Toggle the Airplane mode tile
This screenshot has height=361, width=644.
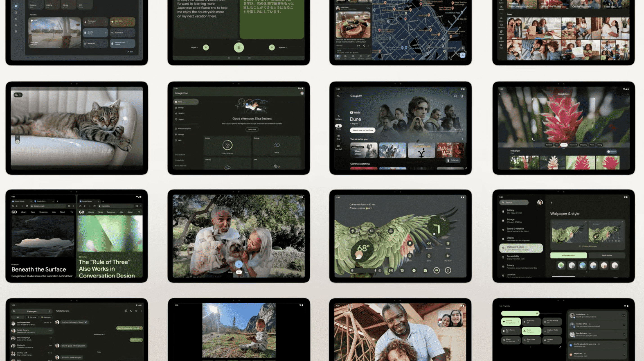click(x=552, y=331)
